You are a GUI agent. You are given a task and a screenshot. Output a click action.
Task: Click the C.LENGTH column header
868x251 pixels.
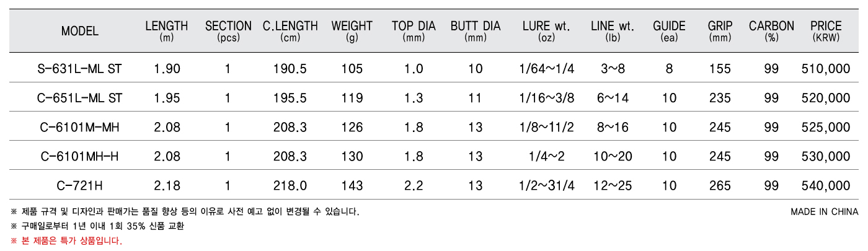[x=290, y=31]
